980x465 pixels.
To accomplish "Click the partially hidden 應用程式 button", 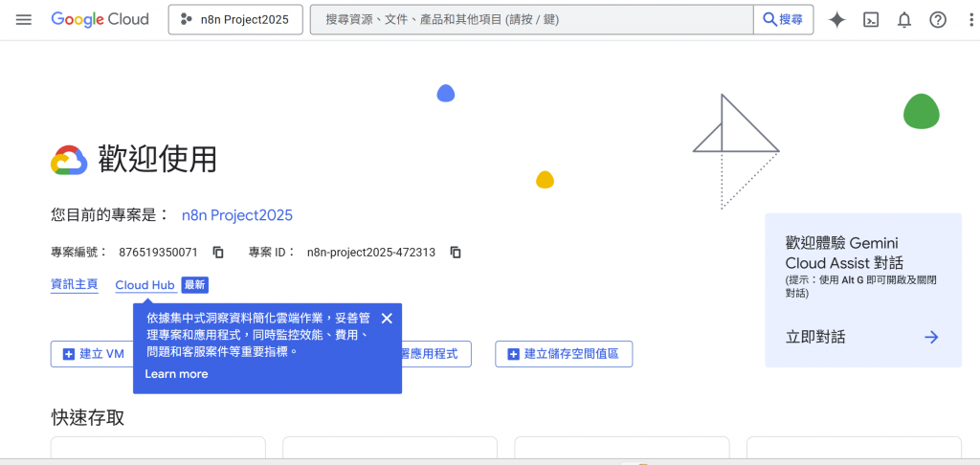I will pyautogui.click(x=436, y=354).
